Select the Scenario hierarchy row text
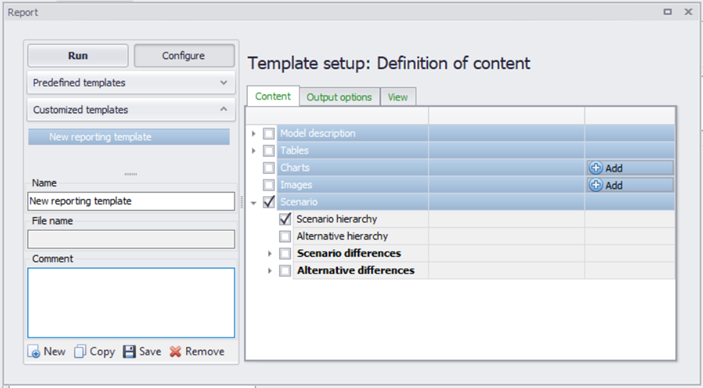Image resolution: width=703 pixels, height=388 pixels. (337, 219)
